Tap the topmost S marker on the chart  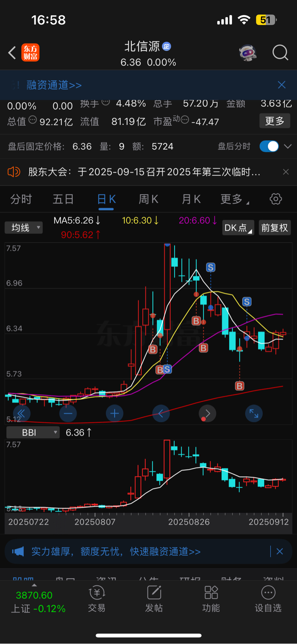click(210, 267)
